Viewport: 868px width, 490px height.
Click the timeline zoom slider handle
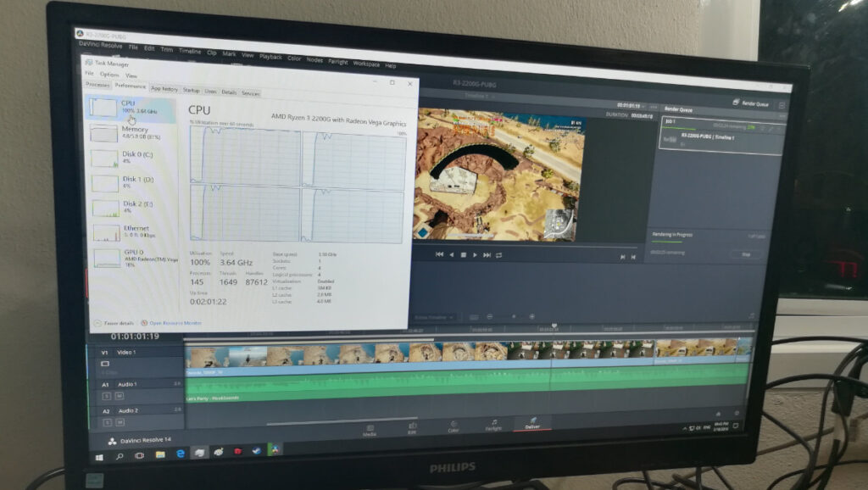coord(514,317)
